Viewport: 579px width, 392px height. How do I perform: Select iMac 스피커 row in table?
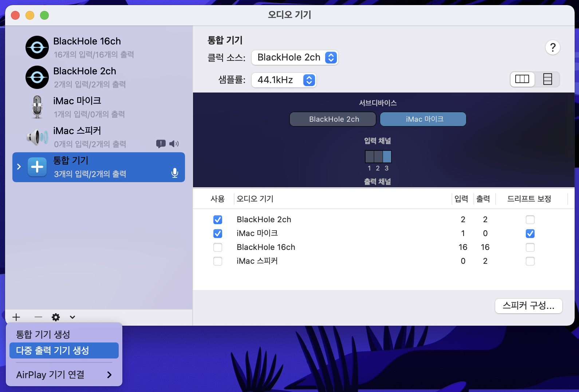pos(384,261)
